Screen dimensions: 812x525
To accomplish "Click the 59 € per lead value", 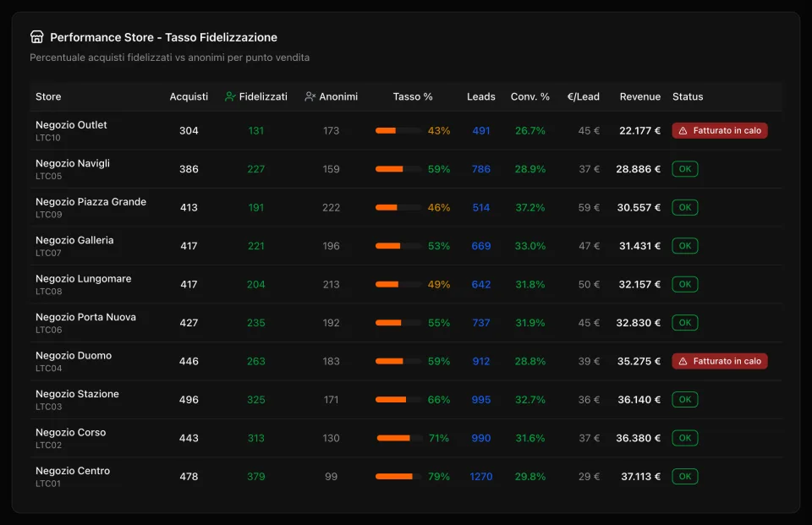I will (589, 208).
